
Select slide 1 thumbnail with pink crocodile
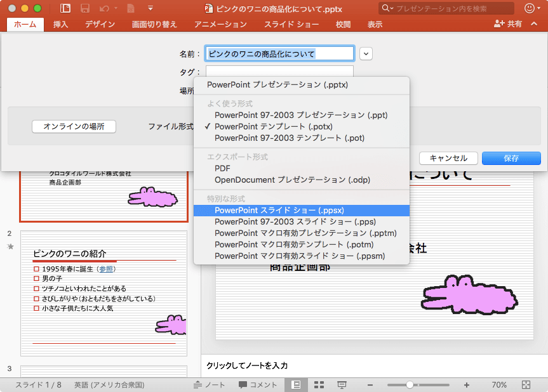click(104, 196)
